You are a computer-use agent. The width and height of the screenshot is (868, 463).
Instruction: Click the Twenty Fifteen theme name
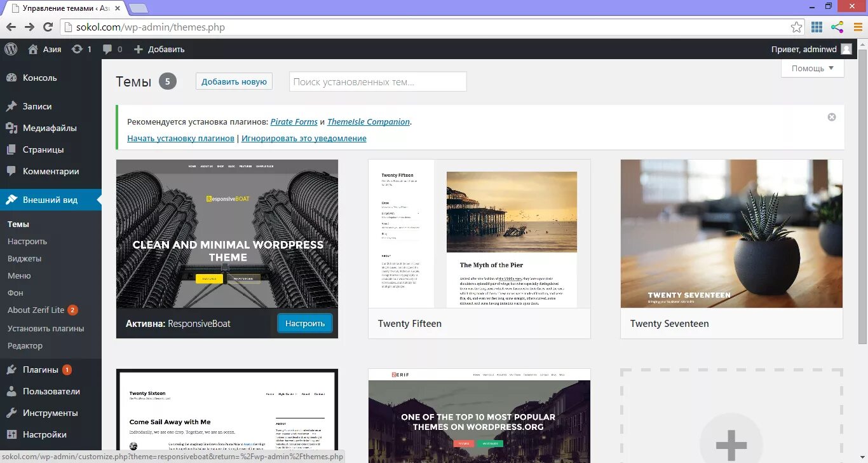[410, 323]
